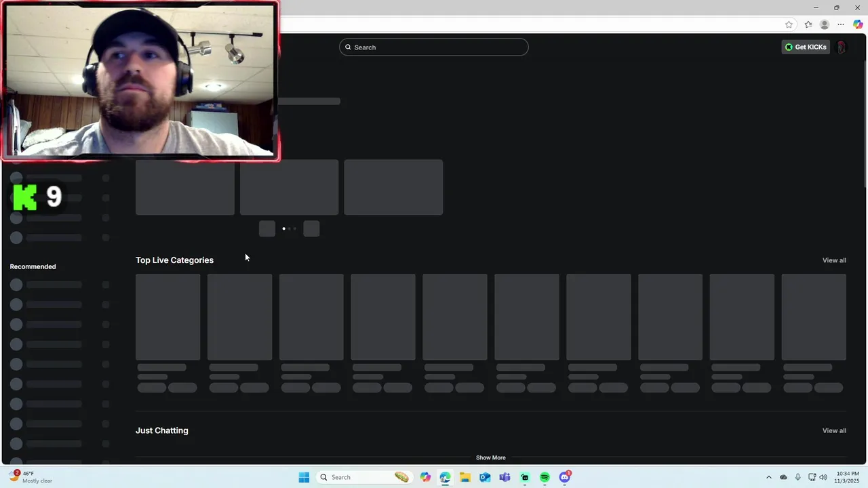Select the Recommended sidebar label

pos(33,266)
